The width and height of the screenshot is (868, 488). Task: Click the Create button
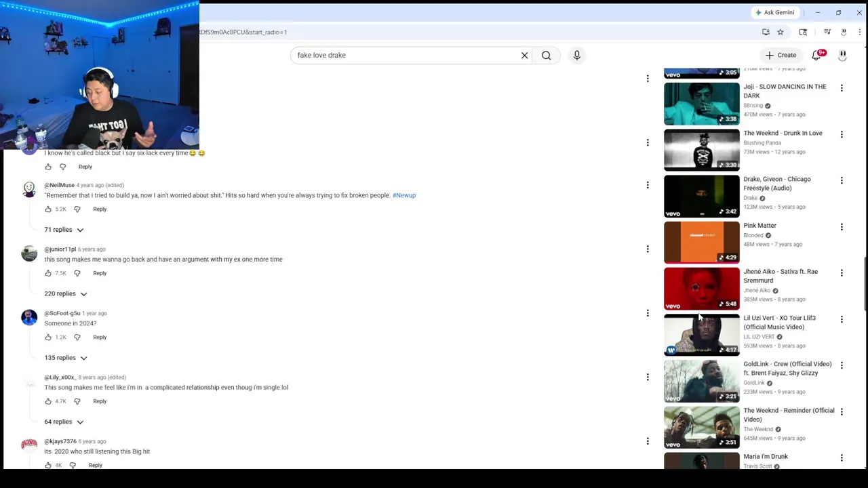coord(781,56)
